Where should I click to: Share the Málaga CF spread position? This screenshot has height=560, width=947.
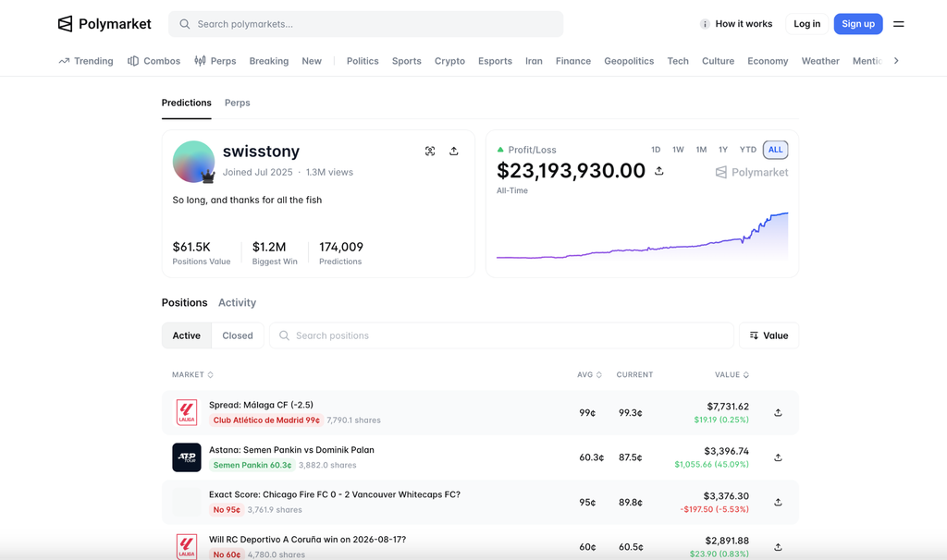778,413
